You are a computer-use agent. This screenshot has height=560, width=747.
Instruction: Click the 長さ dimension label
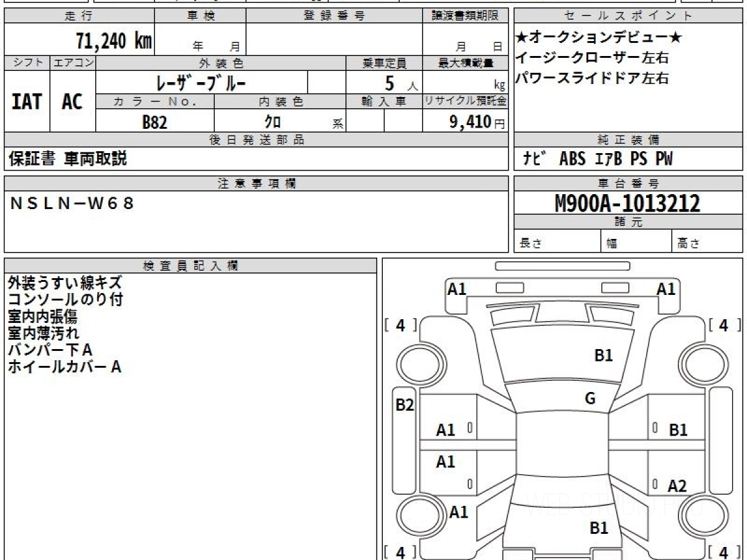(x=530, y=244)
